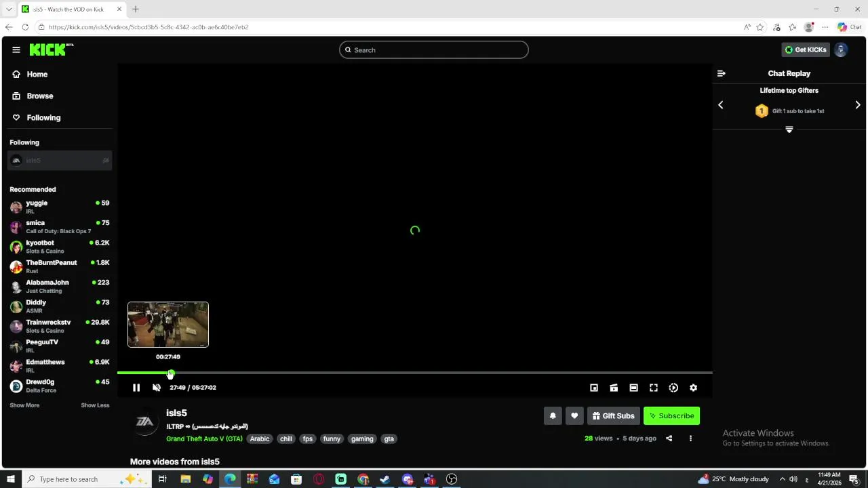The image size is (868, 488).
Task: Go back in browser
Action: click(x=9, y=27)
